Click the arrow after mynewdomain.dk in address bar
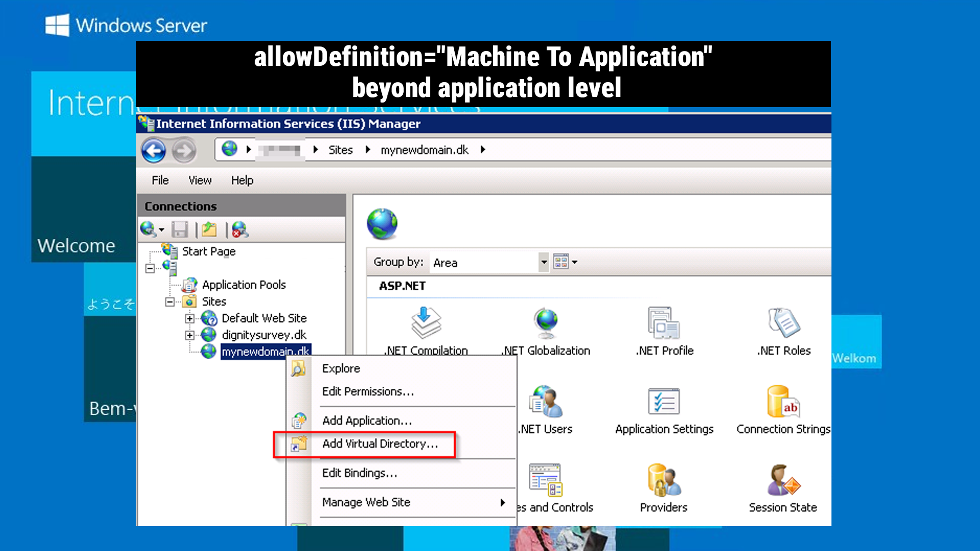The height and width of the screenshot is (551, 980). [483, 149]
